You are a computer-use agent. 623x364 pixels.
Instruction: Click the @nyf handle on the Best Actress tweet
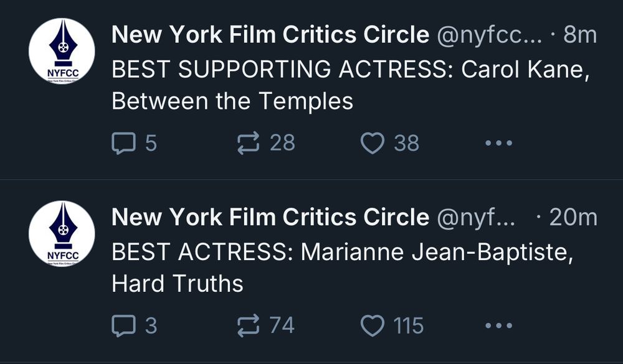(x=477, y=217)
